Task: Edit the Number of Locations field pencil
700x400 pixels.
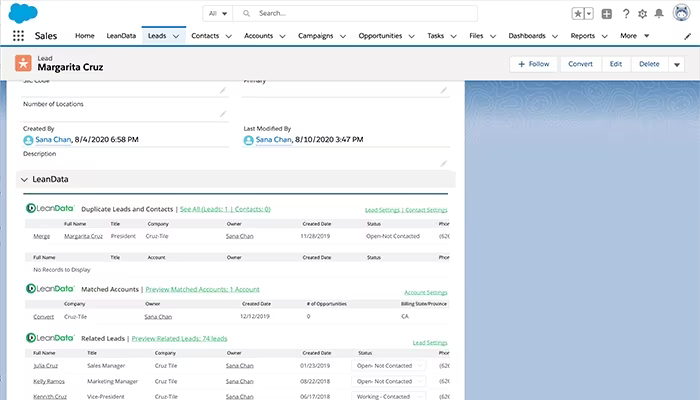Action: coord(223,114)
